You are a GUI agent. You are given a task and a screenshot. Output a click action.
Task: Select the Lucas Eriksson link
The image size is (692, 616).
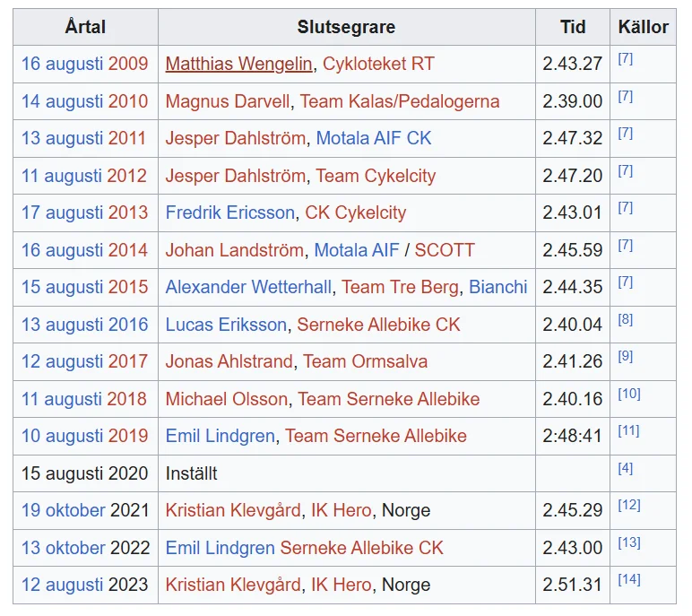pos(226,325)
